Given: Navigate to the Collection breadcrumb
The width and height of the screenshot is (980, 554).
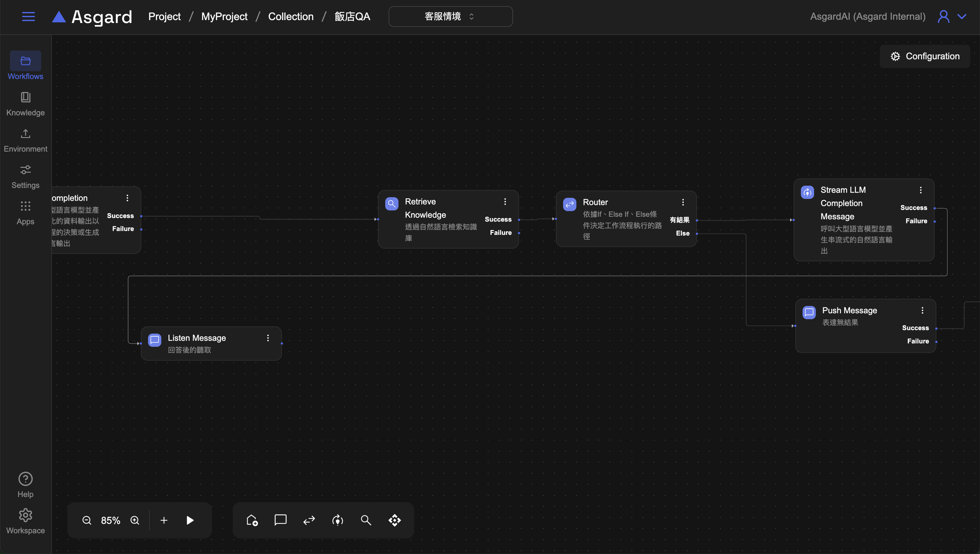Looking at the screenshot, I should coord(290,17).
